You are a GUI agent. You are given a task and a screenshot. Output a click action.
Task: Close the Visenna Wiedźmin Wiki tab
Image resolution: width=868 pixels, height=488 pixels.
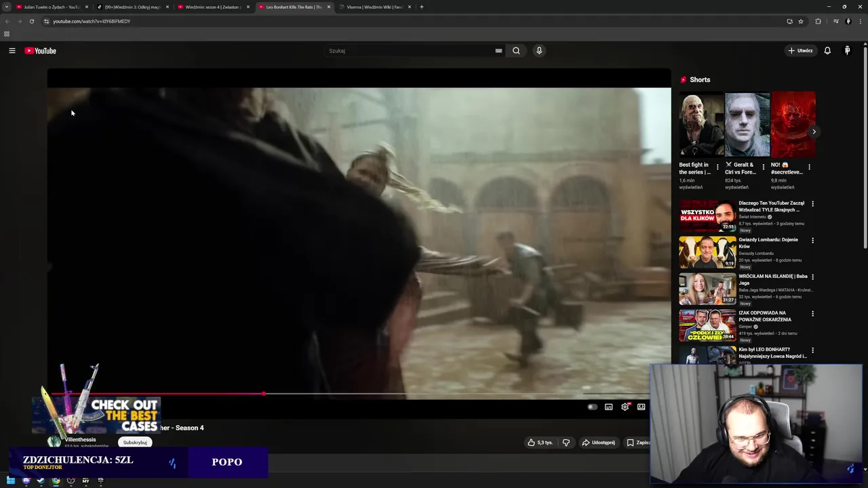pos(410,7)
